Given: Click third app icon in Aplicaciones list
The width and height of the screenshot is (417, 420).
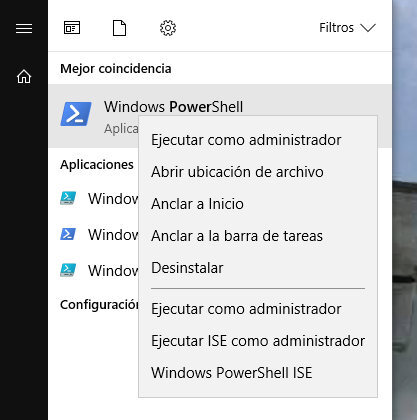Looking at the screenshot, I should (x=68, y=270).
